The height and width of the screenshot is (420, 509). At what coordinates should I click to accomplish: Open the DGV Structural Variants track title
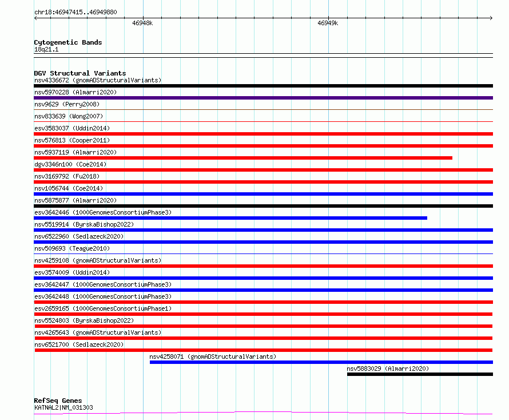pyautogui.click(x=80, y=73)
